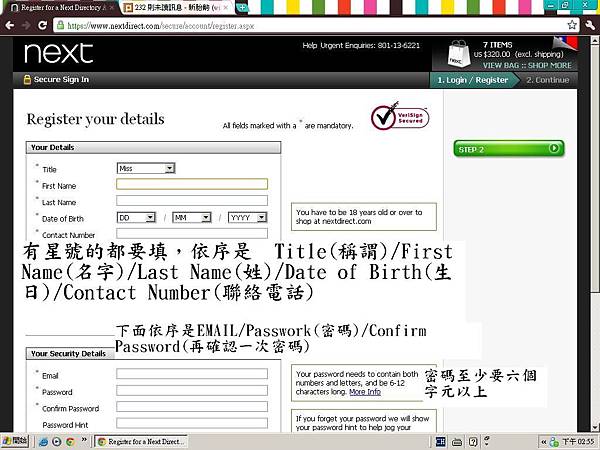Open the MM month dropdown

click(192, 218)
